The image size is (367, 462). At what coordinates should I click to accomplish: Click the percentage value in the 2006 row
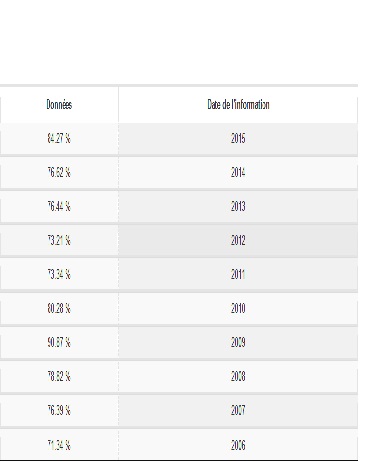click(x=59, y=445)
